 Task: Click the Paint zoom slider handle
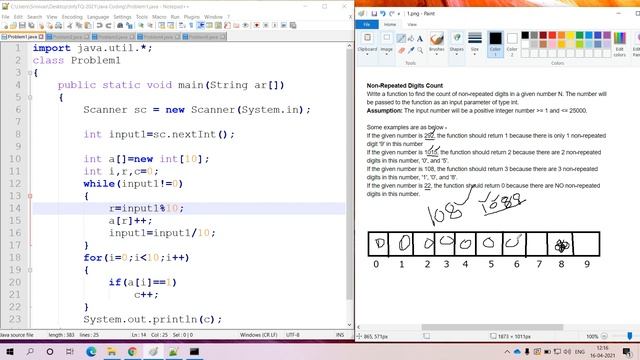tap(630, 336)
